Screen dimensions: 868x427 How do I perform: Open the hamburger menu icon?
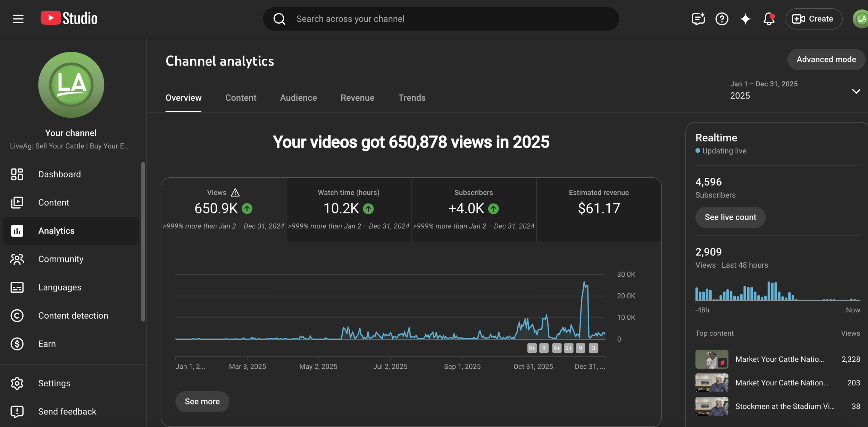[x=18, y=19]
